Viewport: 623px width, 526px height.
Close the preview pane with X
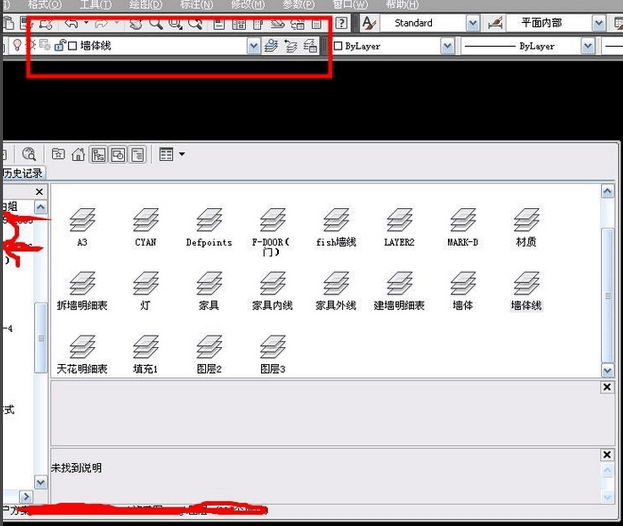pos(607,386)
